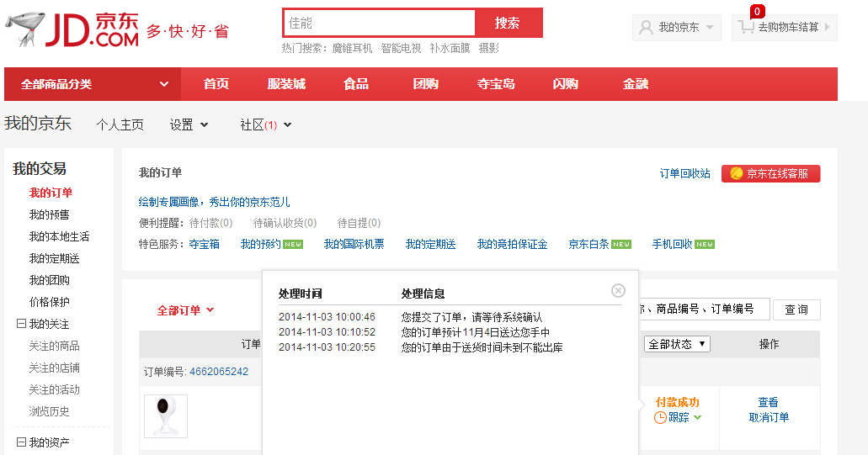Click the 夺宝箱 service link

[x=205, y=244]
